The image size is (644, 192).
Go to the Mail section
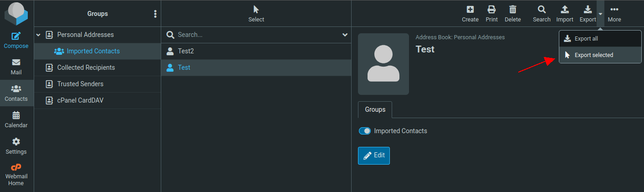pyautogui.click(x=16, y=67)
